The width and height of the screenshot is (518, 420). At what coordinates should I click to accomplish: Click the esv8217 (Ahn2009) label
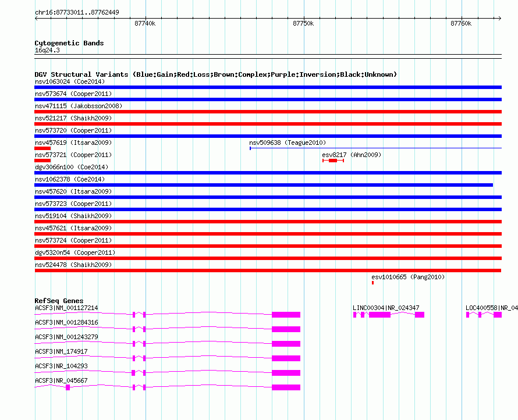click(x=352, y=155)
